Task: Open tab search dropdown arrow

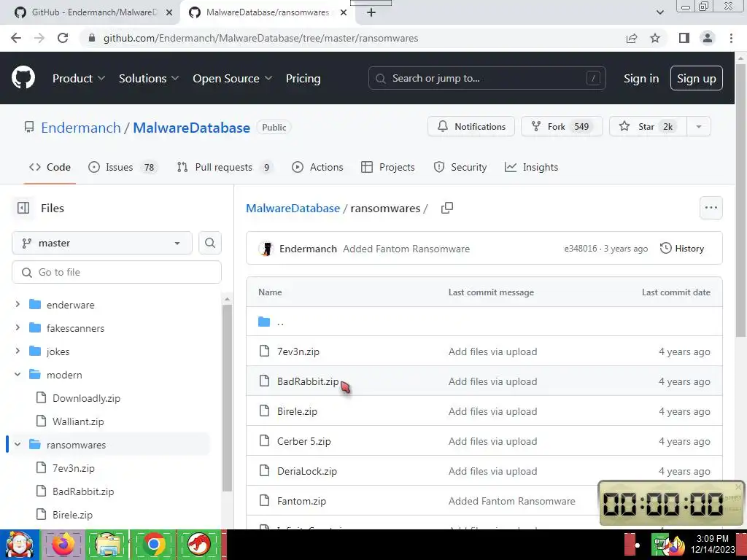Action: (x=659, y=12)
